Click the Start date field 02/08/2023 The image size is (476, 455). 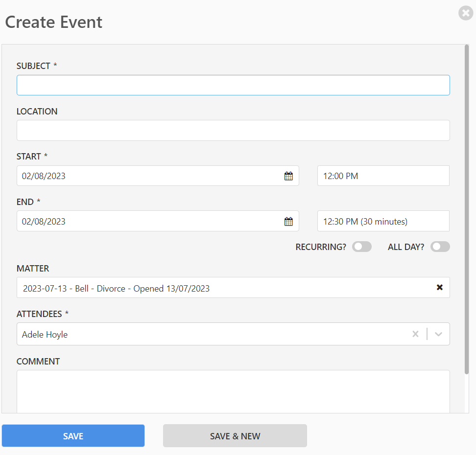tap(150, 176)
